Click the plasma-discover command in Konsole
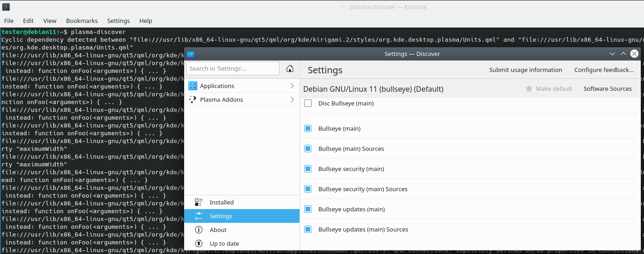Screen dimensions: 644x254 98,32
